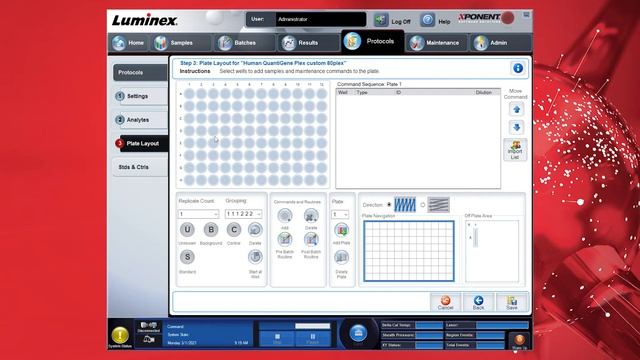Select the Plate Layout step
The image size is (640, 360).
[142, 144]
